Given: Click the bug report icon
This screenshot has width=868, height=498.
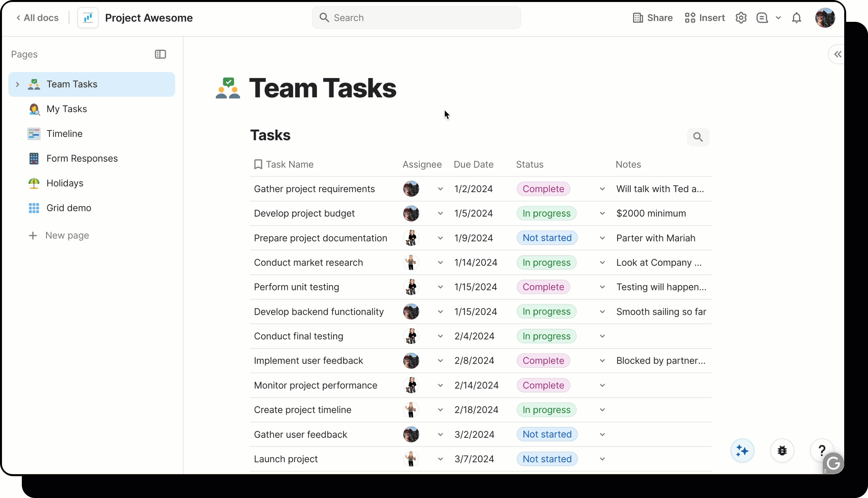Looking at the screenshot, I should point(782,450).
